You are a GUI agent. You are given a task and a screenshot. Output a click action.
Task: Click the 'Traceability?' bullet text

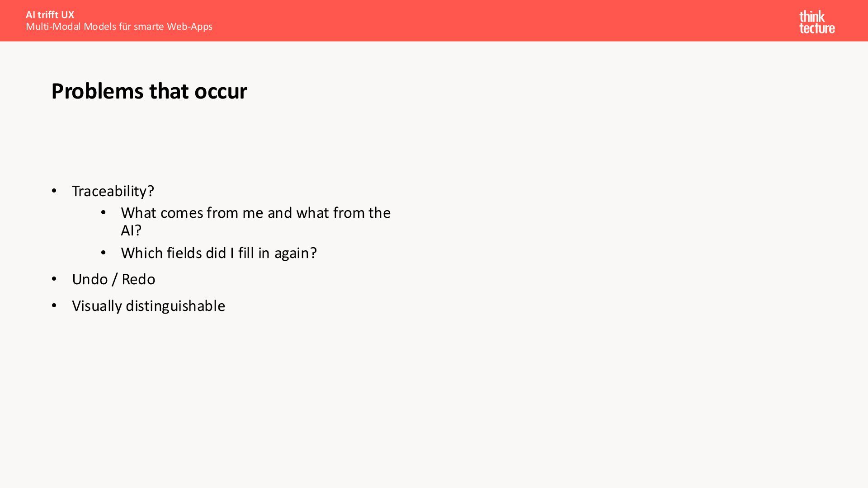tap(113, 191)
